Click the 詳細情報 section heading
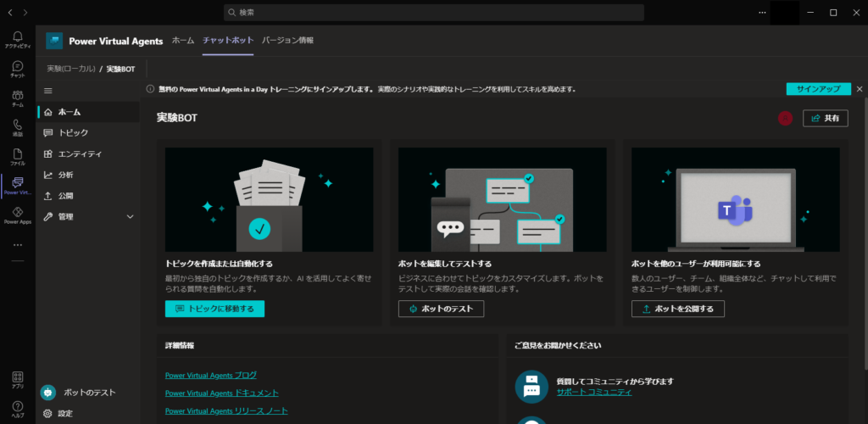868x424 pixels. click(x=180, y=345)
